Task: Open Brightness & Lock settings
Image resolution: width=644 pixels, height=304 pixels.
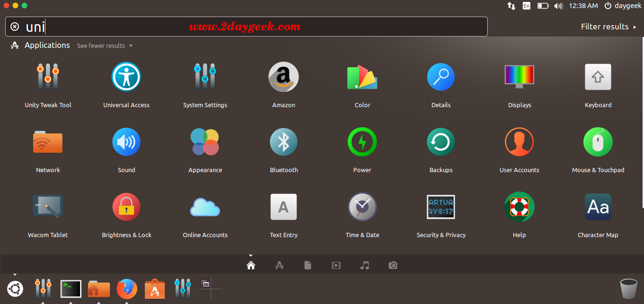Action: coord(126,207)
